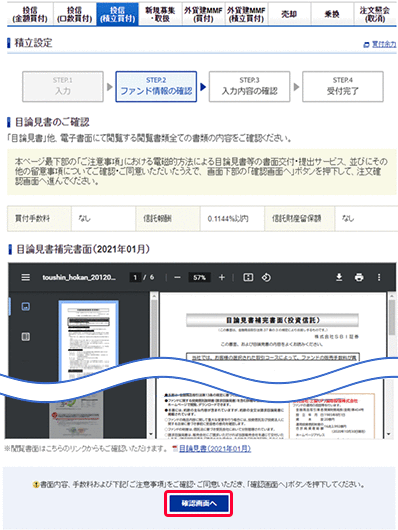Click the PDF zoom out minus icon

click(177, 278)
